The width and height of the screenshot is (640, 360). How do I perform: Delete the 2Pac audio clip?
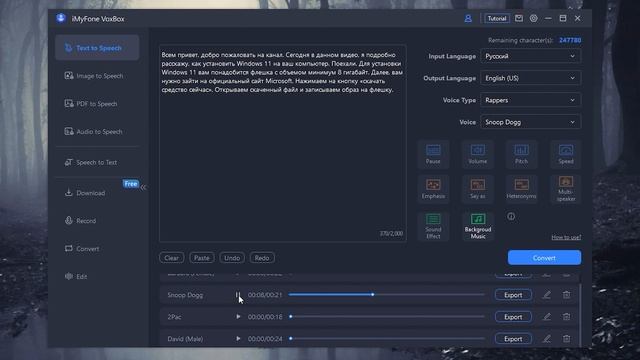(x=566, y=317)
